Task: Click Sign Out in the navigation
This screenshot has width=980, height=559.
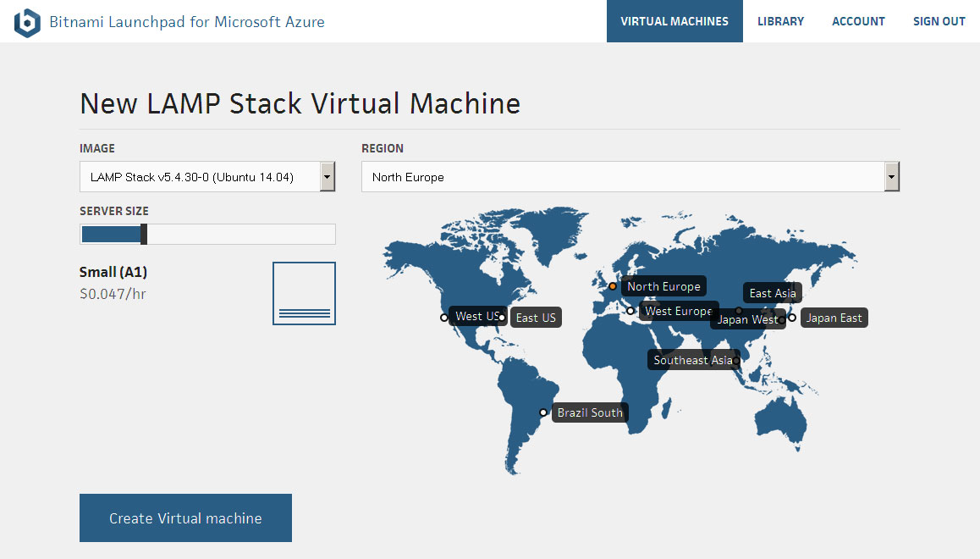Action: point(939,21)
